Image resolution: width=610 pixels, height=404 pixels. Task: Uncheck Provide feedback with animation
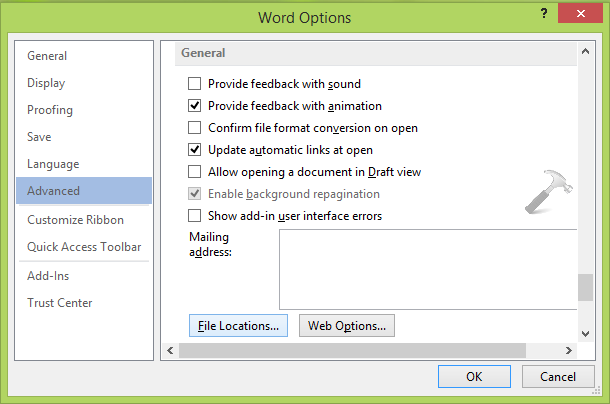(x=195, y=105)
